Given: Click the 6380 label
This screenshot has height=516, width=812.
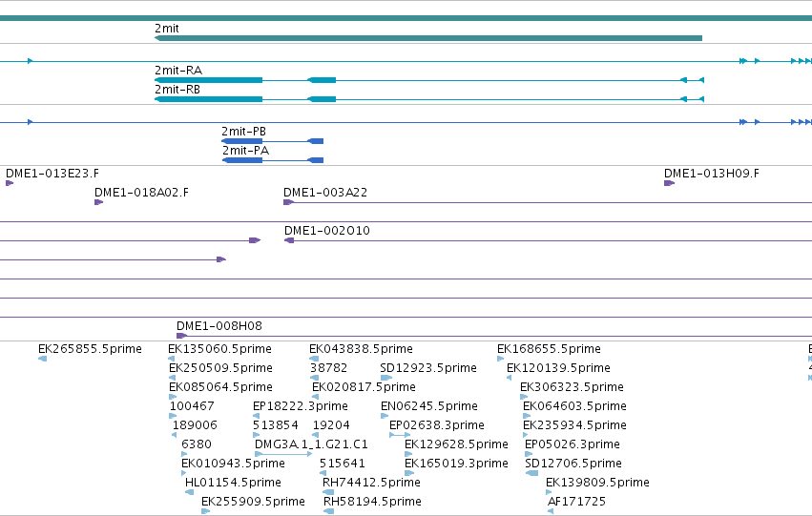Looking at the screenshot, I should tap(197, 444).
